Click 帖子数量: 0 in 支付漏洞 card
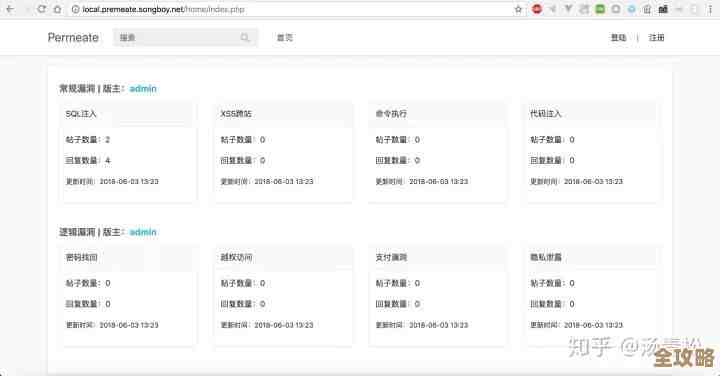 pos(398,283)
